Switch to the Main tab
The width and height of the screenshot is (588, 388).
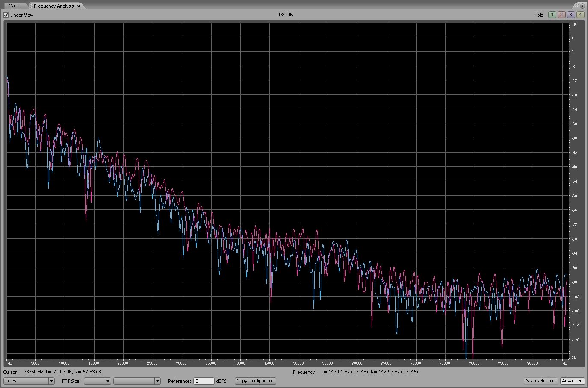coord(13,6)
